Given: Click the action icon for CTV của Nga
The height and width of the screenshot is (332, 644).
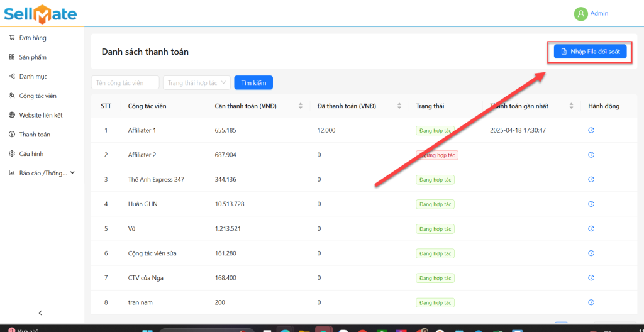Looking at the screenshot, I should coord(591,278).
